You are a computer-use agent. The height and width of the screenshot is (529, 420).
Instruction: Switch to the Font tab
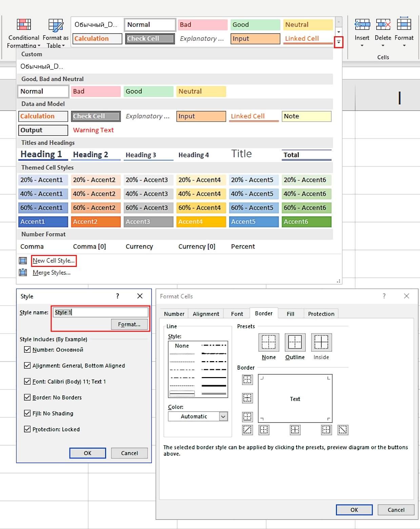coord(237,314)
